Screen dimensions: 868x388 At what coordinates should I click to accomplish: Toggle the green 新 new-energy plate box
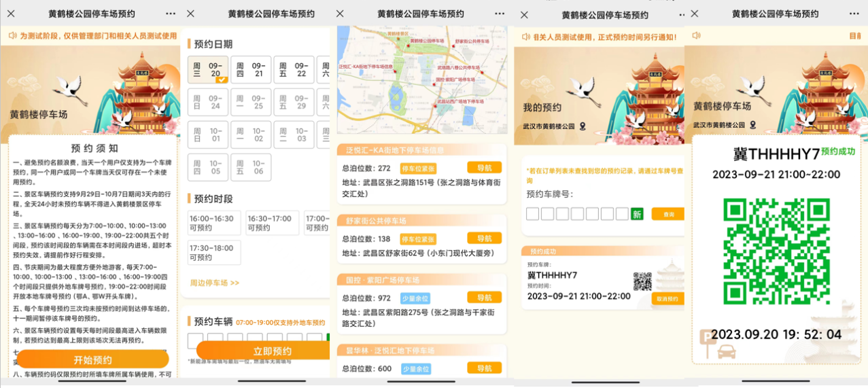(637, 214)
